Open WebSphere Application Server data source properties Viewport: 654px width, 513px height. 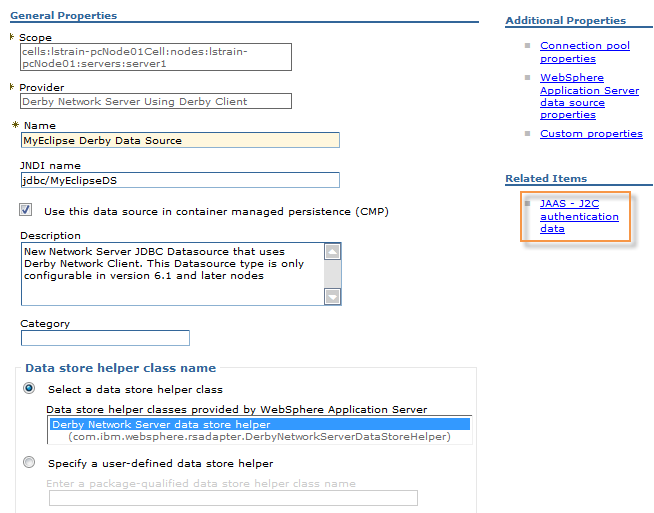[x=588, y=96]
